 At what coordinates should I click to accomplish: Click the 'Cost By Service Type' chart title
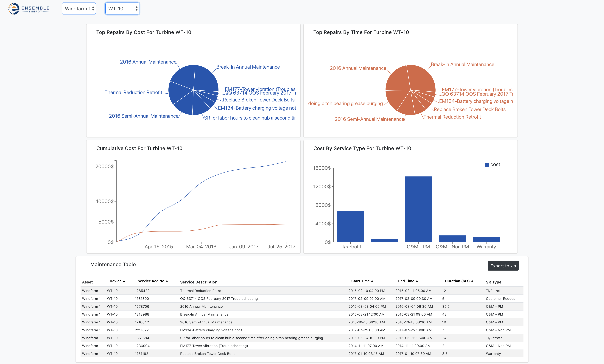pos(362,148)
